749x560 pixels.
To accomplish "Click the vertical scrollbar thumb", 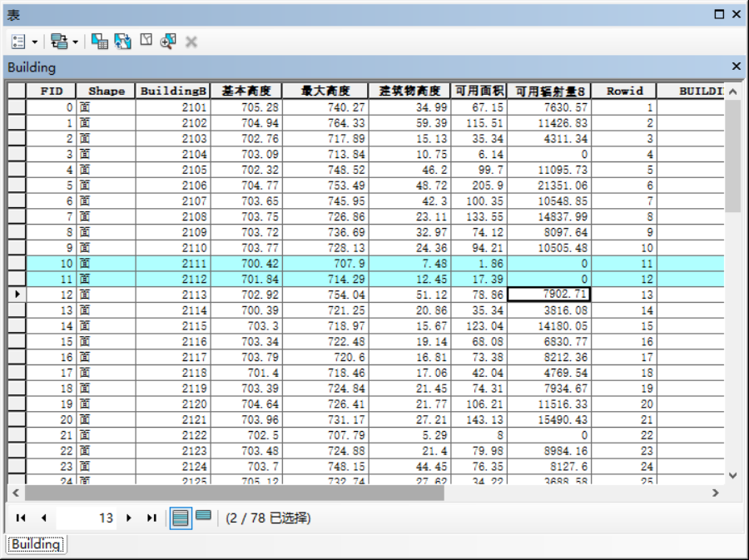I will pyautogui.click(x=733, y=156).
